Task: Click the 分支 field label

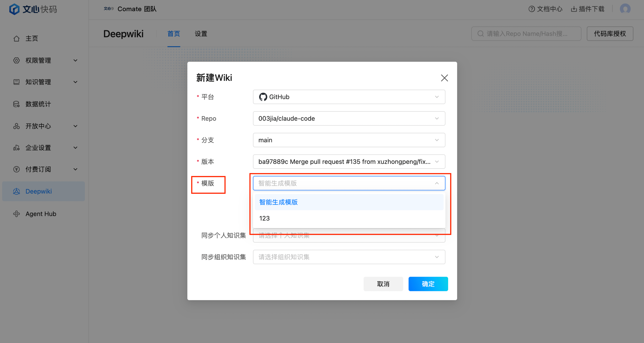Action: 207,140
